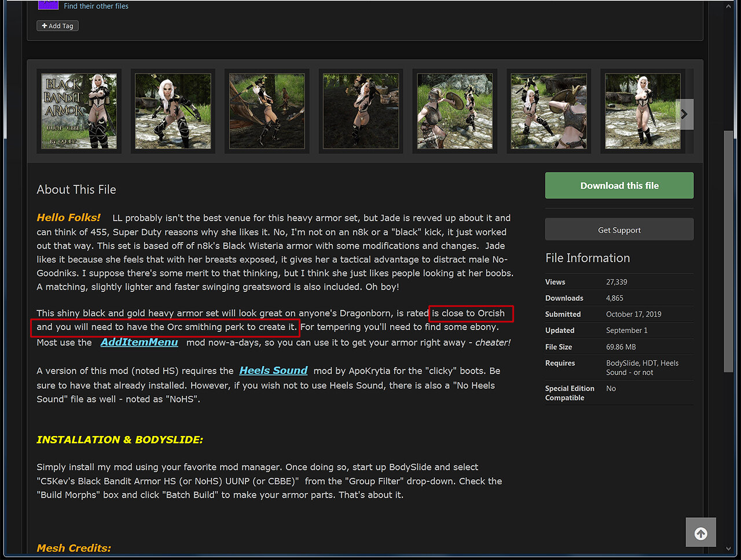Select the Views count 27,339

(x=617, y=282)
